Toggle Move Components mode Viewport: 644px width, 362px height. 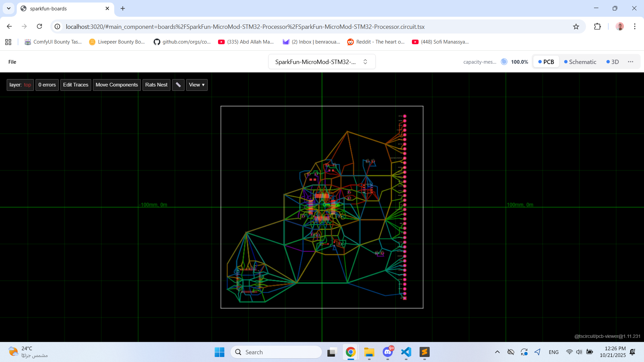click(x=116, y=85)
